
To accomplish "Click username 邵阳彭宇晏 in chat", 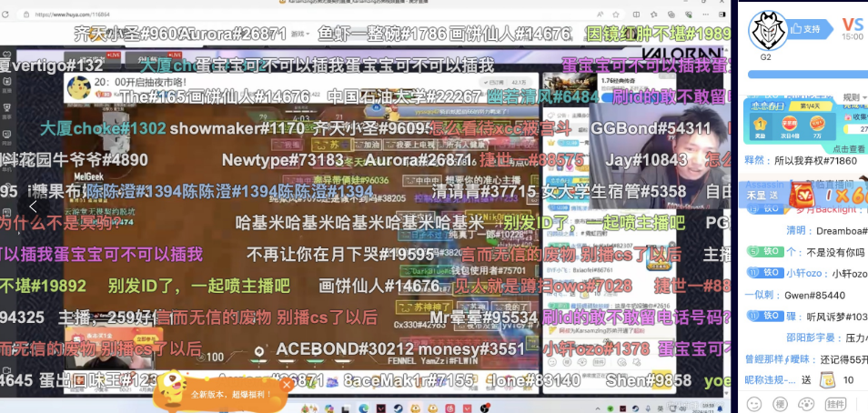I will coord(811,337).
